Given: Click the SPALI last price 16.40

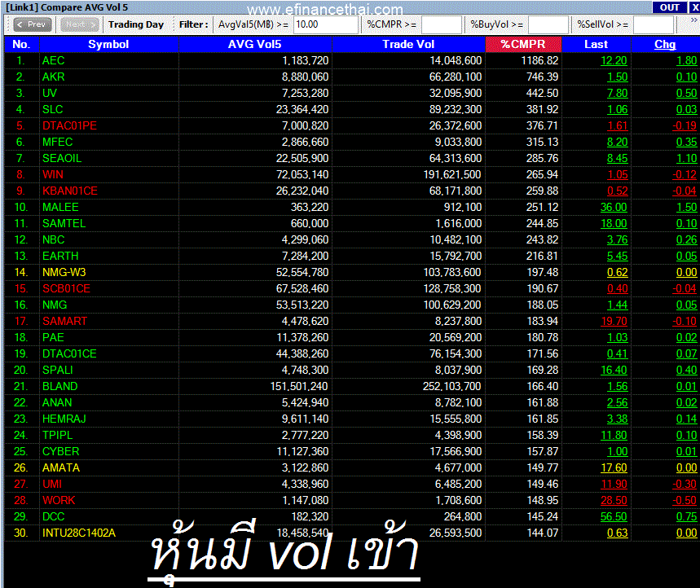Looking at the screenshot, I should tap(614, 370).
